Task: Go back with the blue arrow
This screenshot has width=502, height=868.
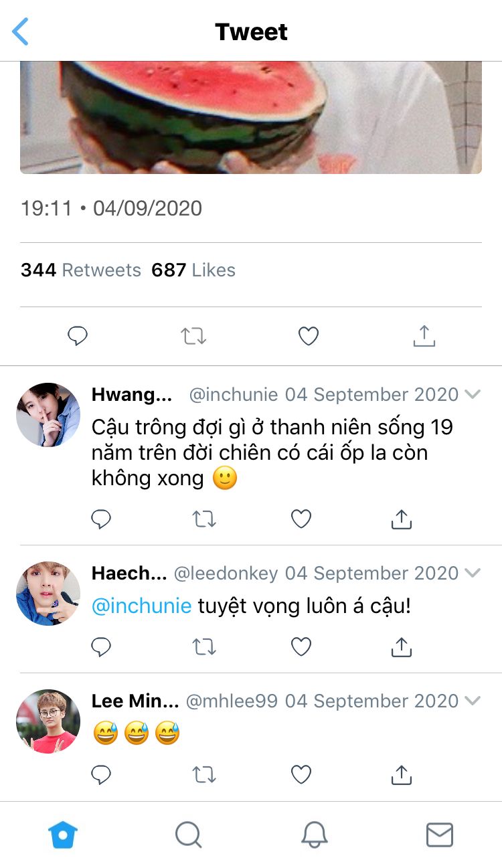Action: (x=21, y=31)
